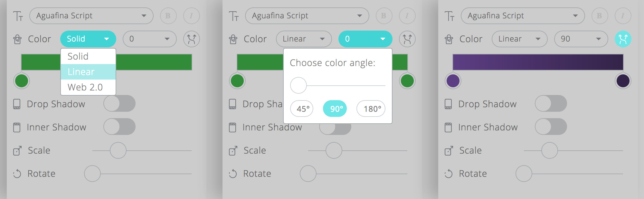Enable Drop Shadow in the purple gradient panel
The image size is (644, 199).
click(x=551, y=104)
